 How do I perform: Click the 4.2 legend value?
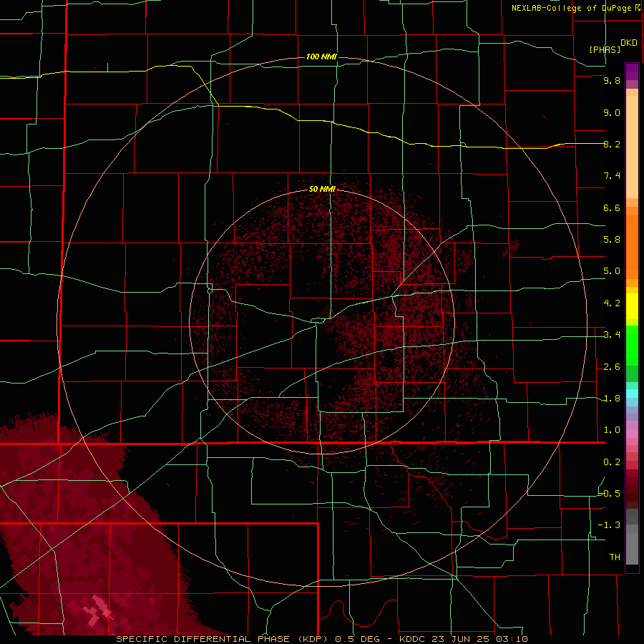[x=612, y=303]
